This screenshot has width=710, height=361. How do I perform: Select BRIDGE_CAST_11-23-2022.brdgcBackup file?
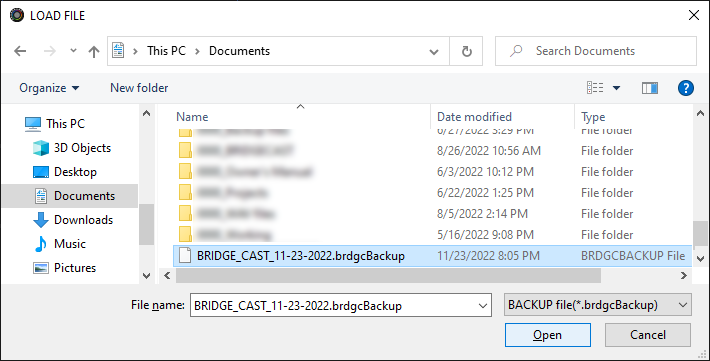click(432, 256)
